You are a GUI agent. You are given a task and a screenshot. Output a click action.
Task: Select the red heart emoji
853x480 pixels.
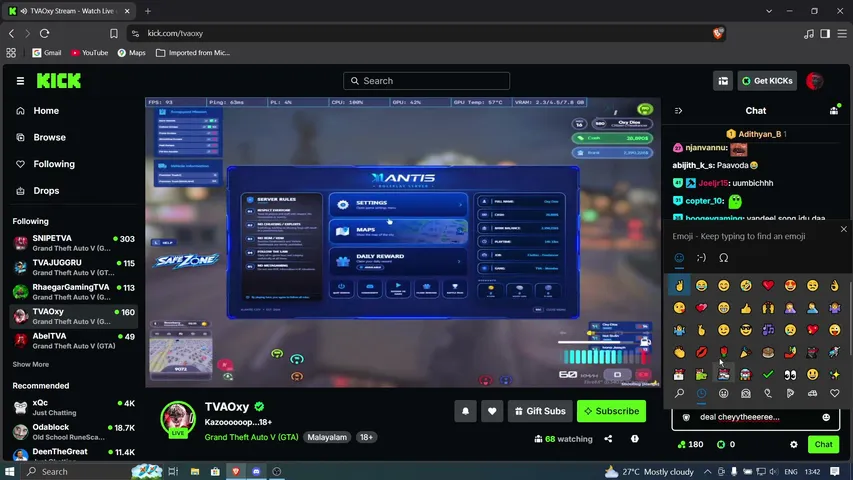pos(768,285)
